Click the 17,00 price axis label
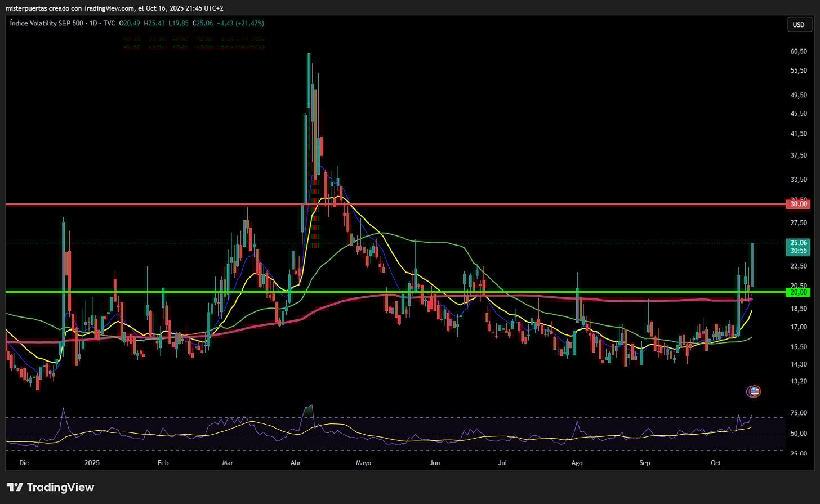The height and width of the screenshot is (504, 820). tap(799, 327)
